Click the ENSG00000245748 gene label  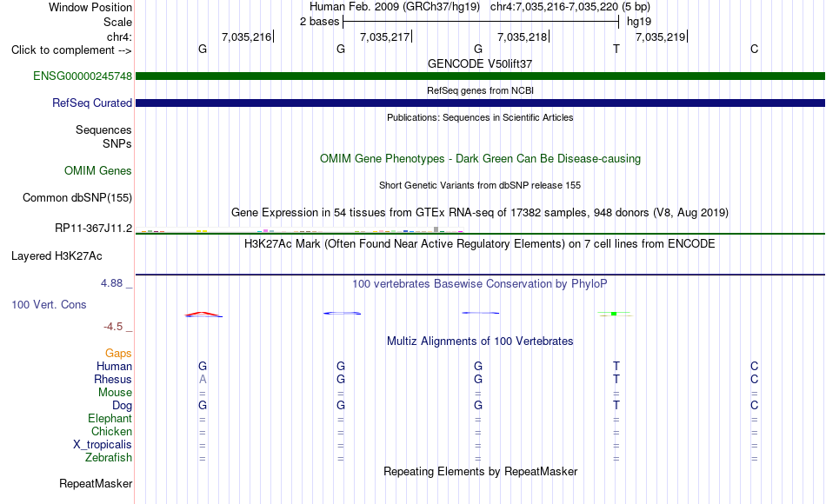pos(83,76)
